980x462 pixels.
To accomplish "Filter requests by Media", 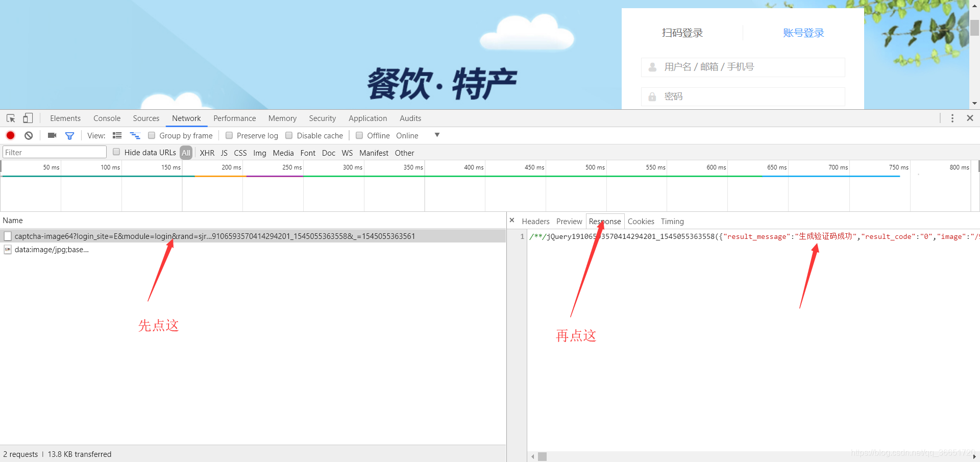I will pos(283,153).
